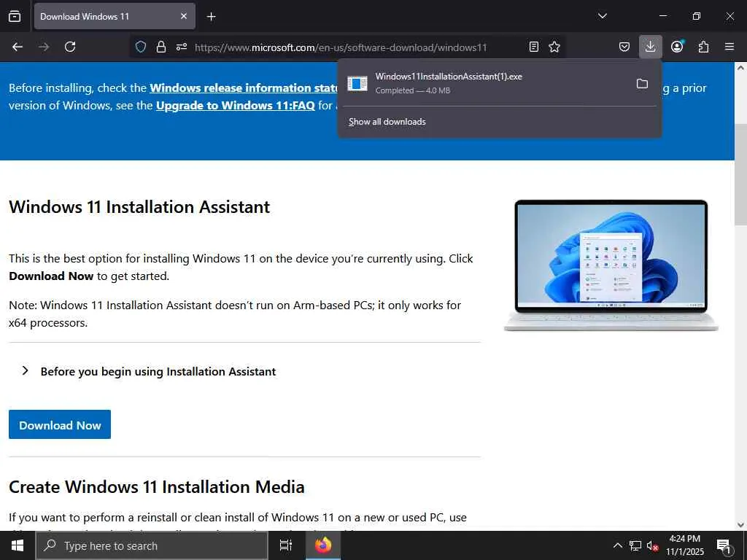Click Windows 11 Installation Assistant heading
747x560 pixels.
[x=139, y=207]
